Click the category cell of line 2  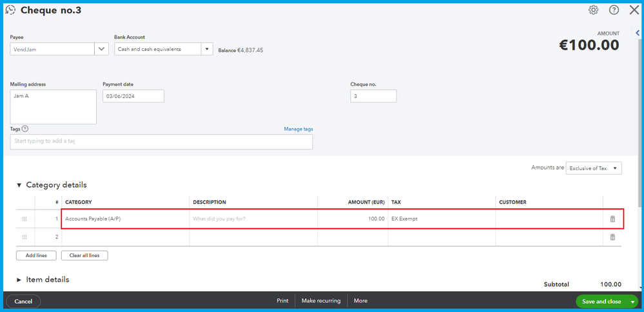125,237
